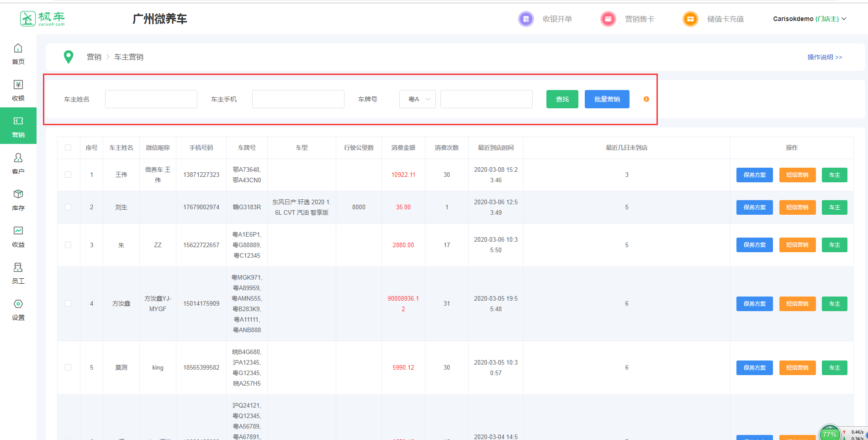Open the 库存 inventory box icon

click(18, 195)
